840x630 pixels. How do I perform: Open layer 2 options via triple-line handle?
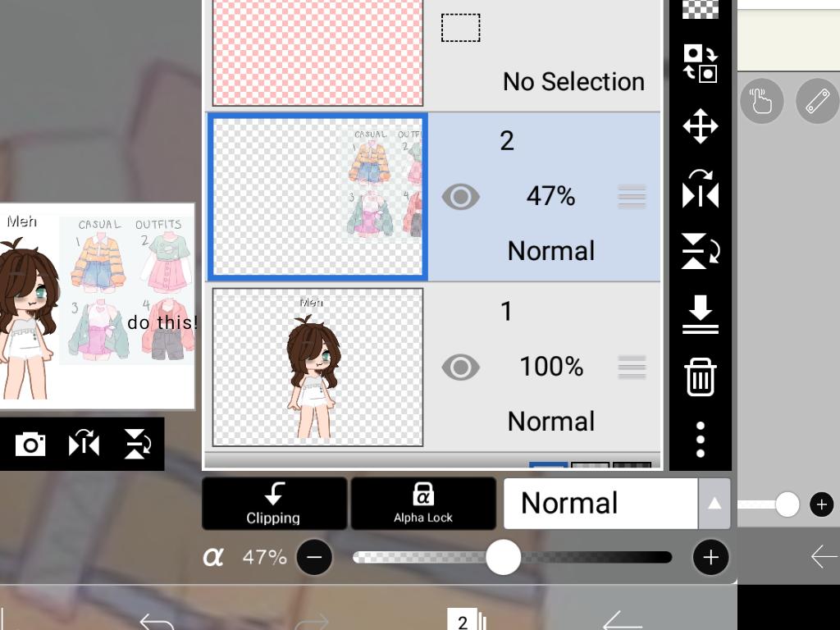(x=632, y=197)
